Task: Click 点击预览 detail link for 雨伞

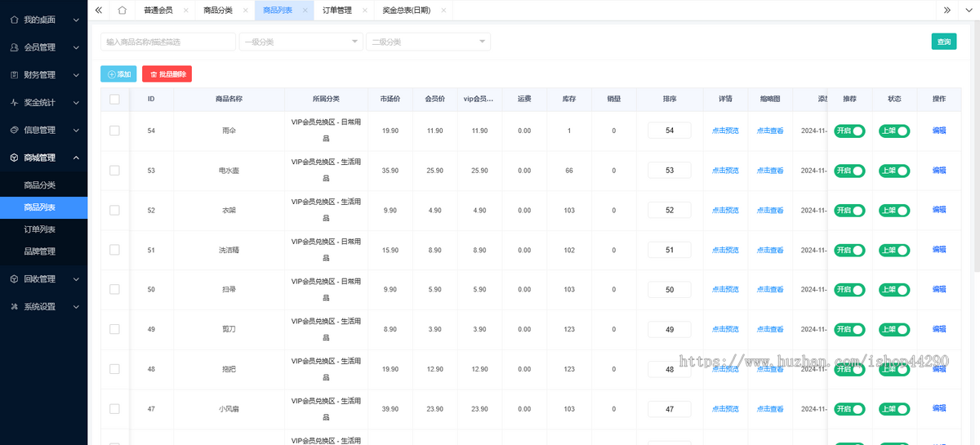Action: click(x=725, y=131)
